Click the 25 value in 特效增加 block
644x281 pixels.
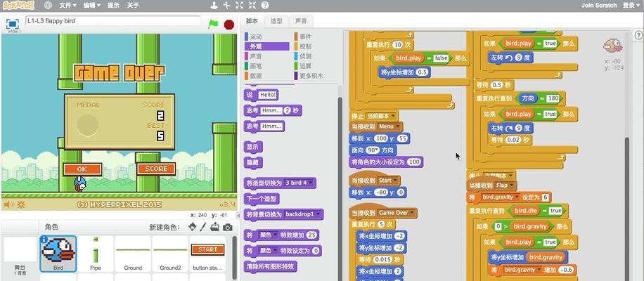coord(312,235)
